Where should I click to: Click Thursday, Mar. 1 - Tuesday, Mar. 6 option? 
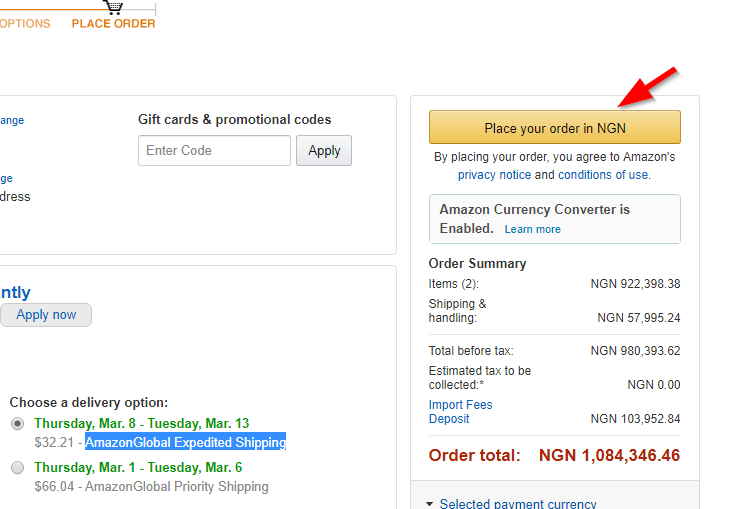click(x=138, y=467)
